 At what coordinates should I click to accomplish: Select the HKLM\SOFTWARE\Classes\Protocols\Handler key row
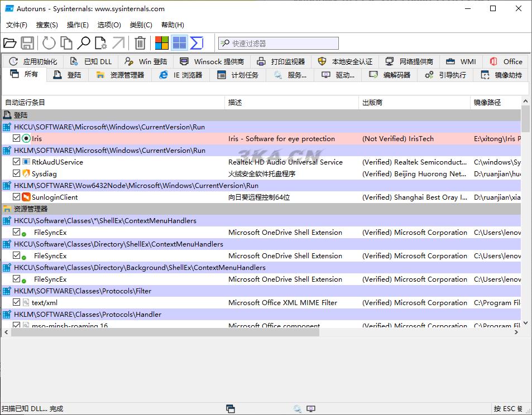(x=261, y=314)
